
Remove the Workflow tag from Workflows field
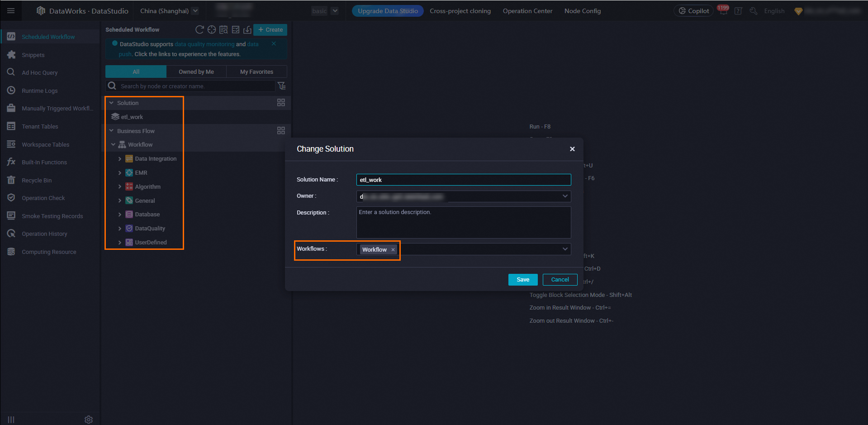tap(393, 250)
